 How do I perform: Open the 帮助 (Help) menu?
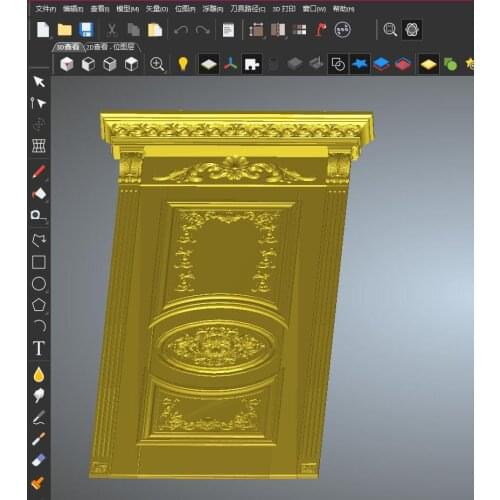tap(343, 9)
